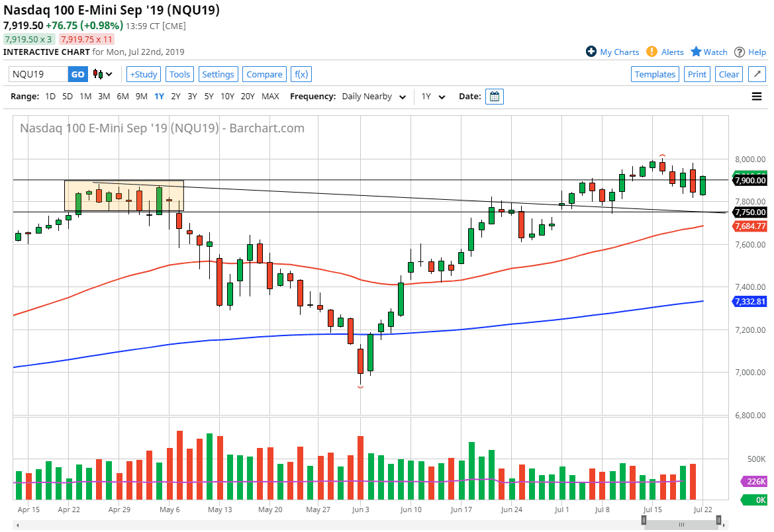The width and height of the screenshot is (774, 532).
Task: Select the 10Y range
Action: point(227,97)
